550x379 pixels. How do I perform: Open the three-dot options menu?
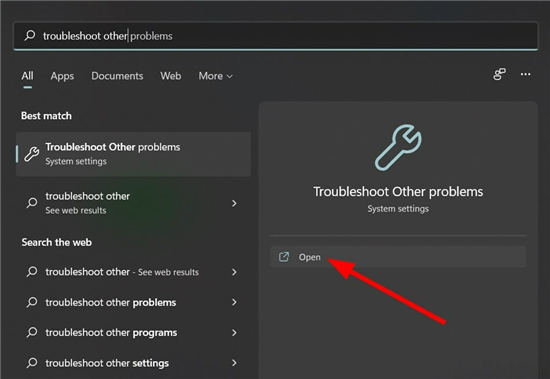pos(525,74)
